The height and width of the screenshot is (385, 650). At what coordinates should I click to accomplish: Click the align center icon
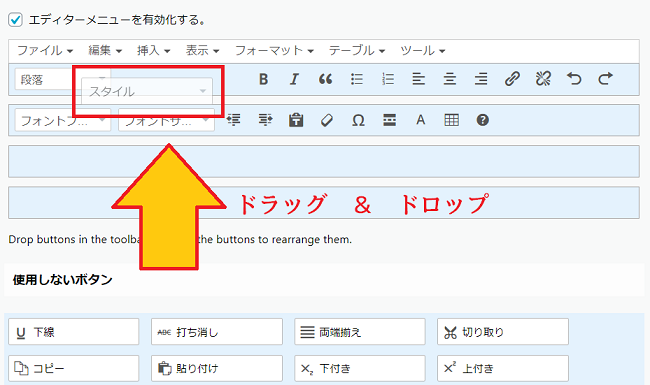click(x=450, y=79)
